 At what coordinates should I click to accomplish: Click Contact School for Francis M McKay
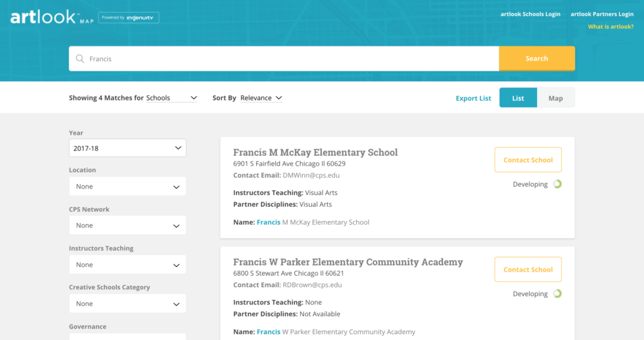pos(528,160)
